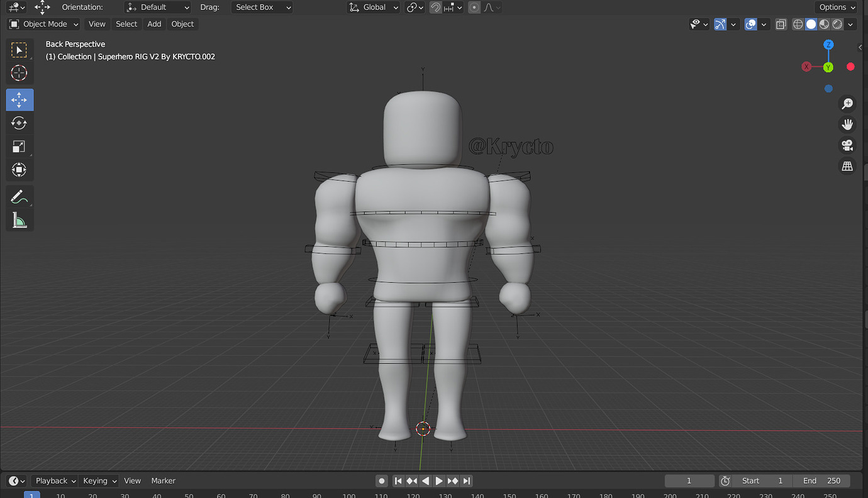
Task: Open the Object Mode dropdown
Action: 43,23
